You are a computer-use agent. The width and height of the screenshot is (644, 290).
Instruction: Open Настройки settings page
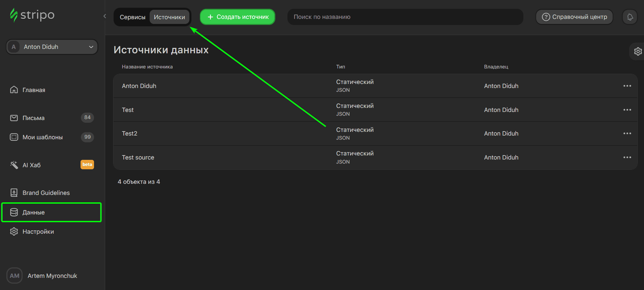tap(38, 232)
